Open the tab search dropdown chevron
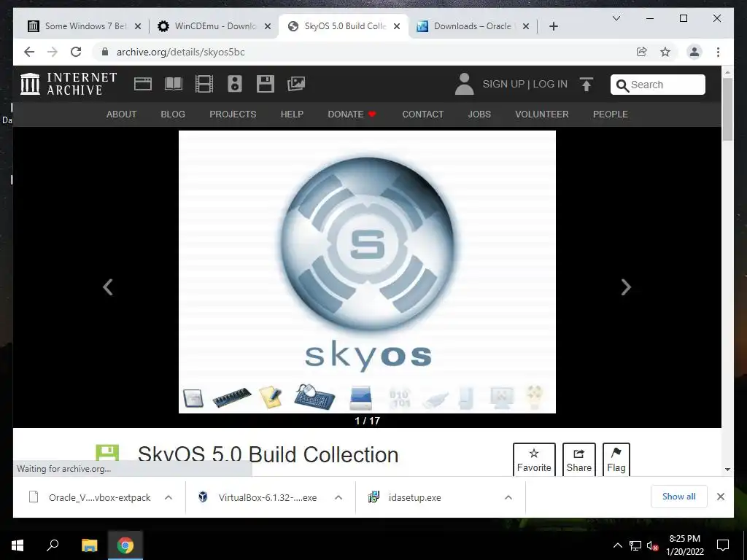This screenshot has height=560, width=747. click(616, 18)
